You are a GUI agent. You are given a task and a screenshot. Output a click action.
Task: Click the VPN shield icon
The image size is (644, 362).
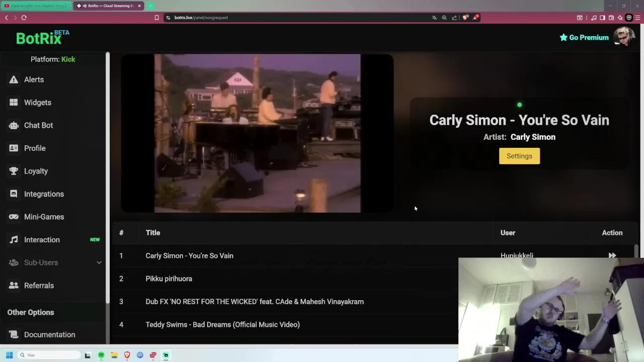pos(628,18)
